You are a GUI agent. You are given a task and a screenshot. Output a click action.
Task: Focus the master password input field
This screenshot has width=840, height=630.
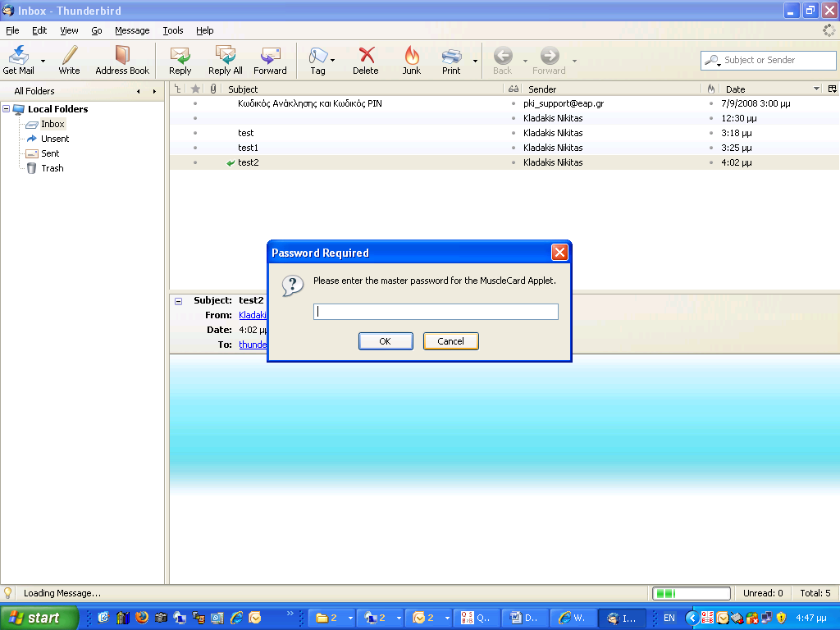[436, 312]
